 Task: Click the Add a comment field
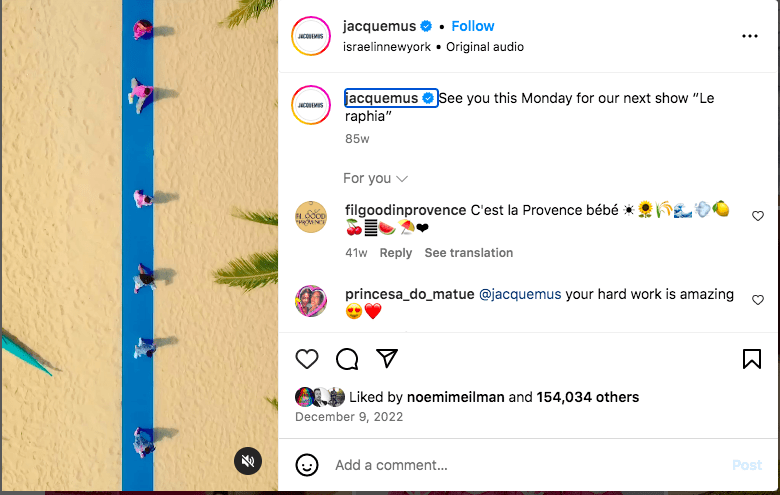click(x=527, y=465)
